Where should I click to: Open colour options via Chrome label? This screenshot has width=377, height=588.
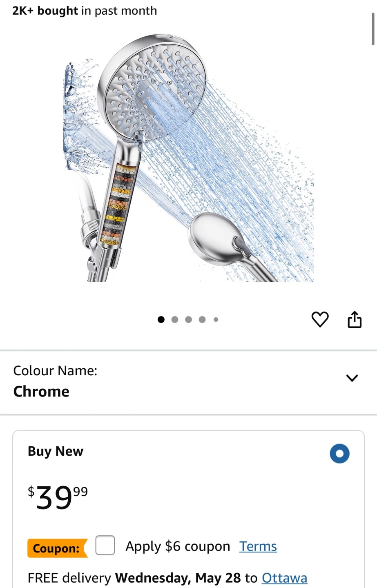[41, 391]
